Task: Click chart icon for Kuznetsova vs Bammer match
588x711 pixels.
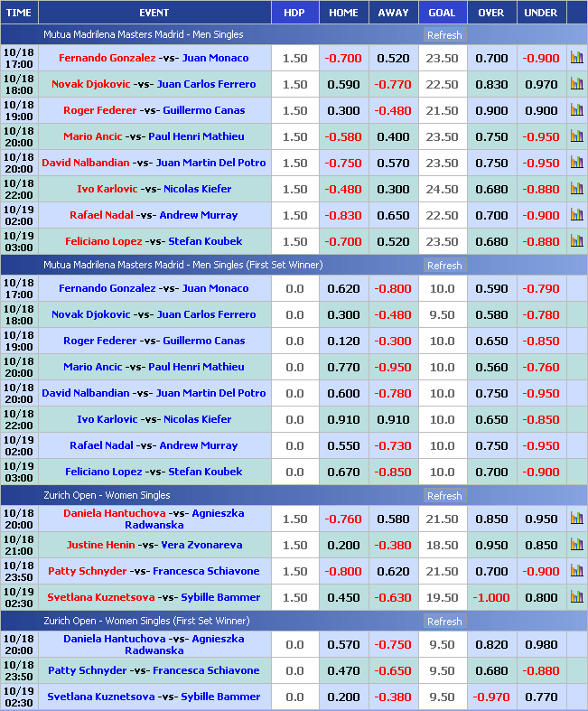Action: pos(576,597)
